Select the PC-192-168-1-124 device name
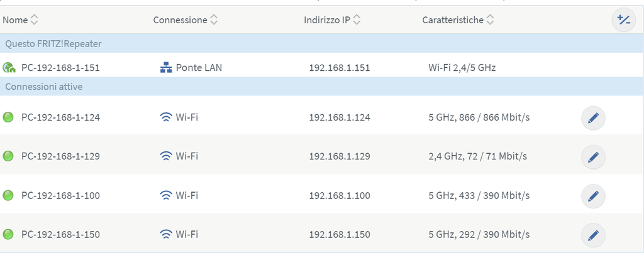 click(x=60, y=117)
